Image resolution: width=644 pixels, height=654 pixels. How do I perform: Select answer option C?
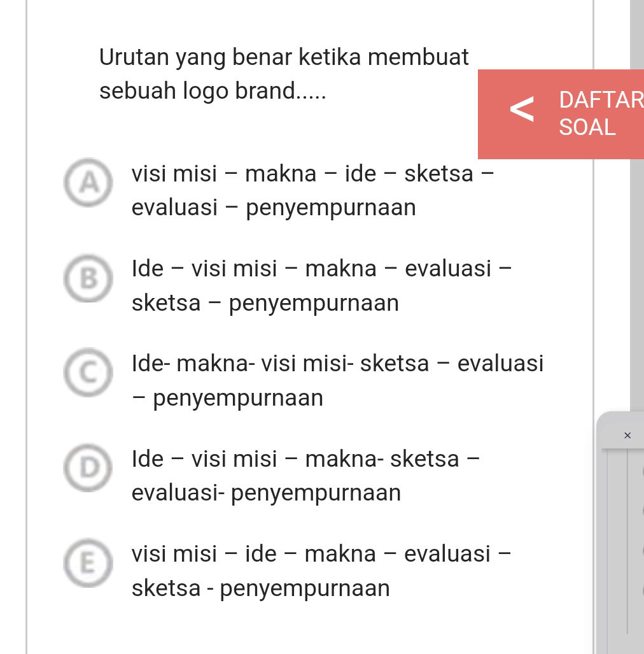[88, 373]
